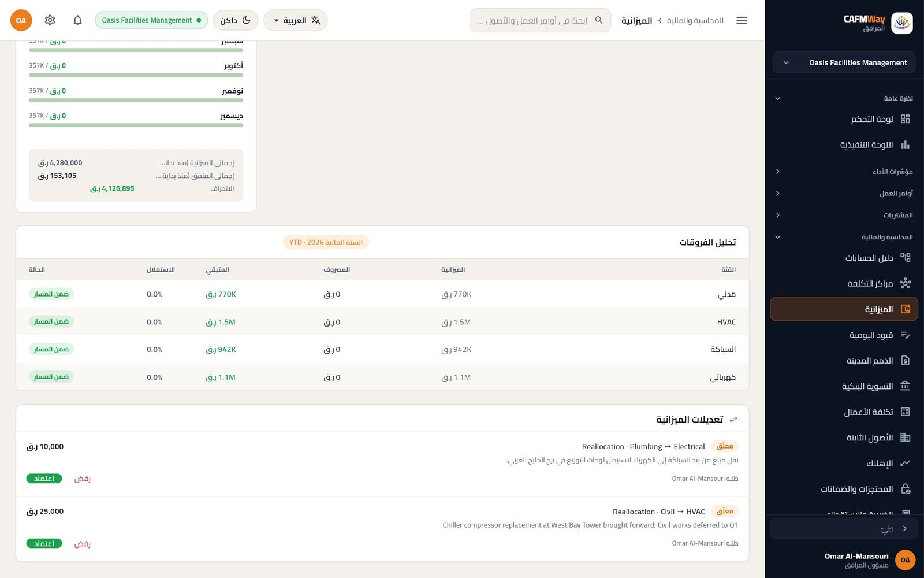
Task: Click the التسوية البنكية bank icon
Action: tap(905, 386)
